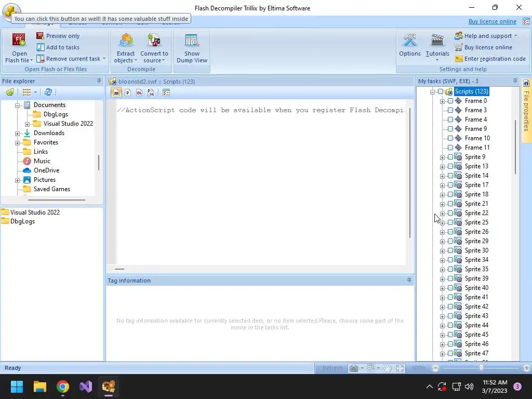Zoom out with the minus button
The height and width of the screenshot is (399, 532).
pos(435,368)
